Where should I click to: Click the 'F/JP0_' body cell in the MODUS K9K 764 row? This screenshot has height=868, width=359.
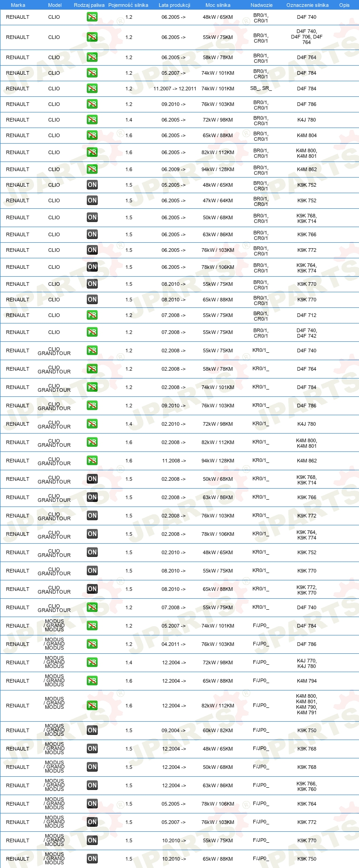[261, 803]
